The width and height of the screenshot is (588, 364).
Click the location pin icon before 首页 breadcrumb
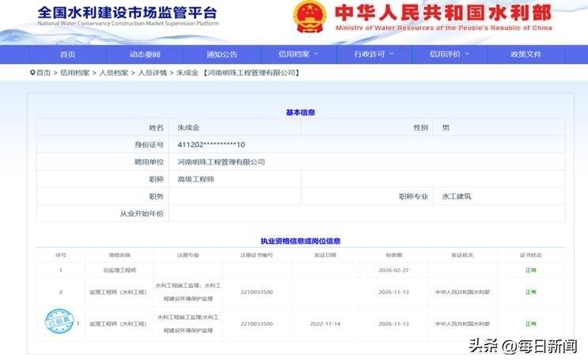point(32,73)
